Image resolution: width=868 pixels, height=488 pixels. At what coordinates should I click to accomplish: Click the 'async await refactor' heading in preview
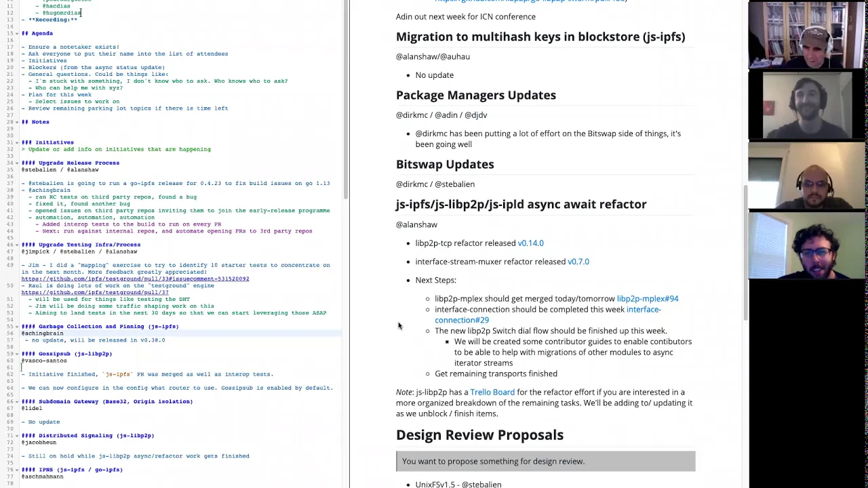pos(521,204)
